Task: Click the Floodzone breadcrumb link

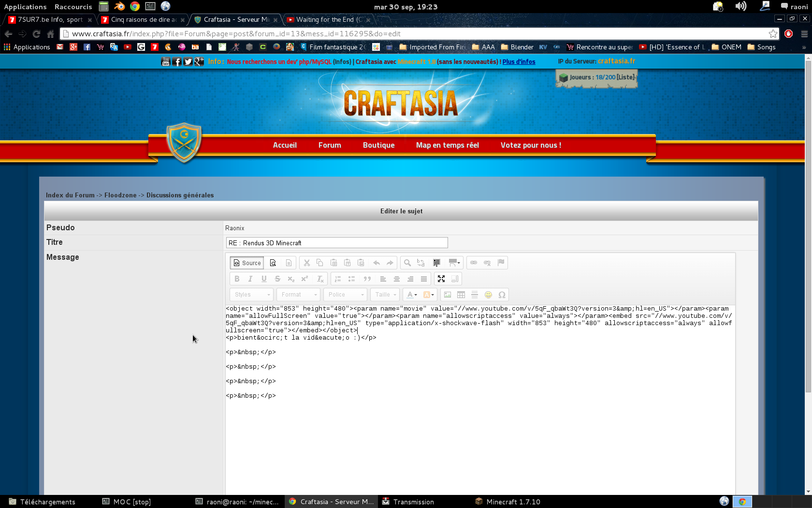Action: coord(120,195)
